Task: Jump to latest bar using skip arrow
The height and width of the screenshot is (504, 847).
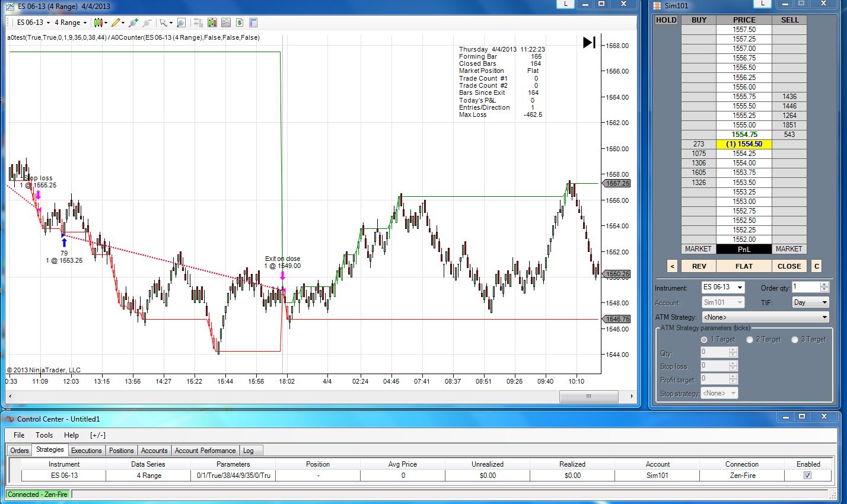Action: [589, 42]
